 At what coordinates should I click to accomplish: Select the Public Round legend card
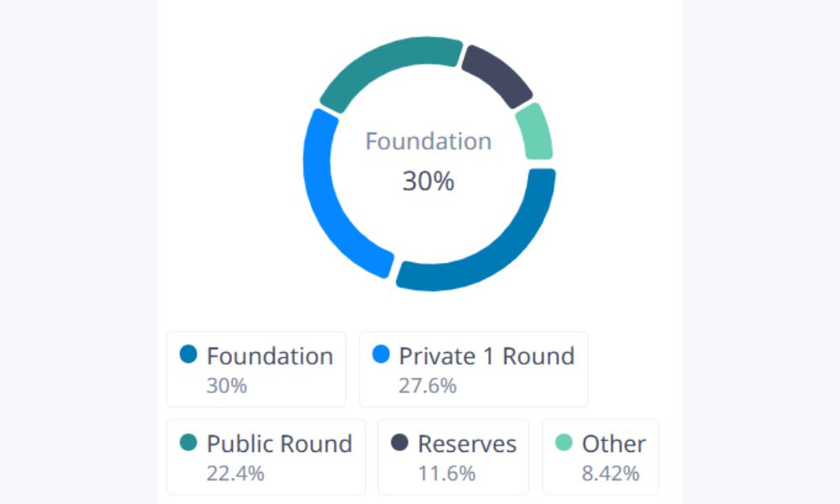266,457
